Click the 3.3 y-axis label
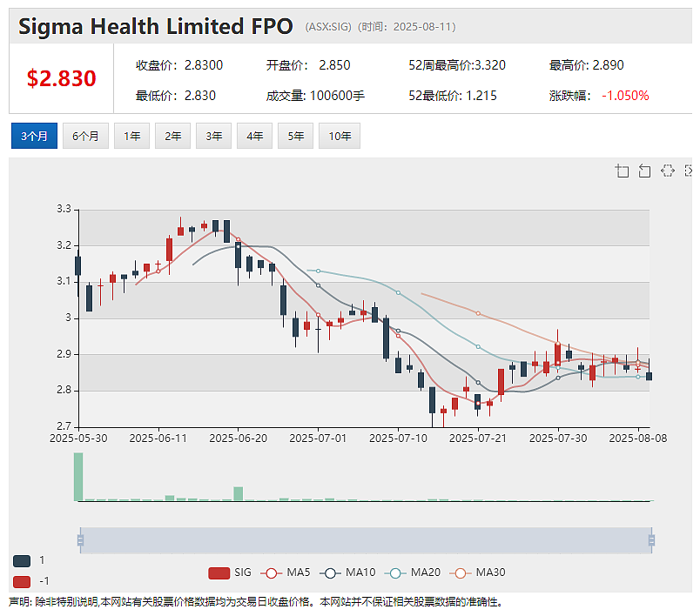 pyautogui.click(x=64, y=209)
